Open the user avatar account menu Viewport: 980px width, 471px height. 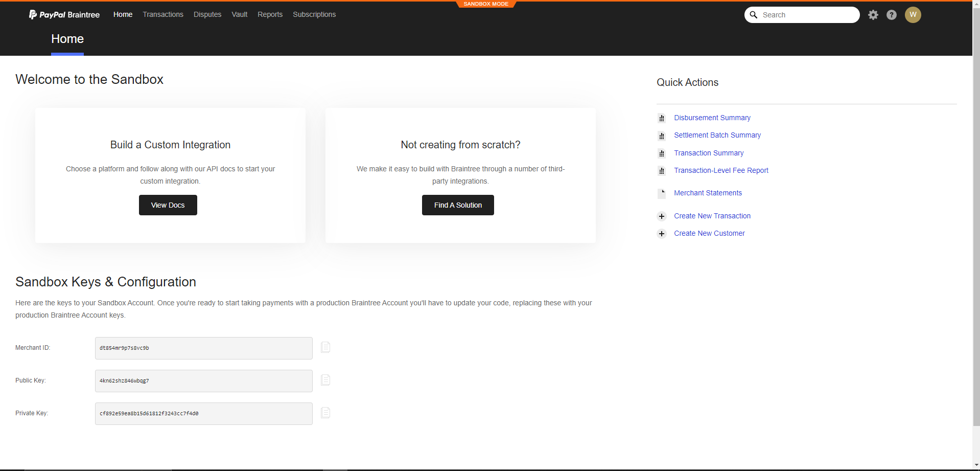[913, 15]
